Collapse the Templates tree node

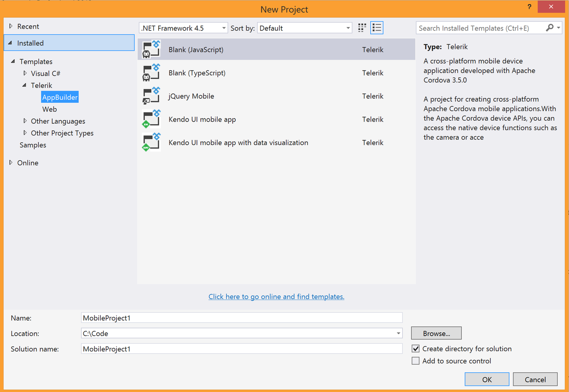(13, 61)
